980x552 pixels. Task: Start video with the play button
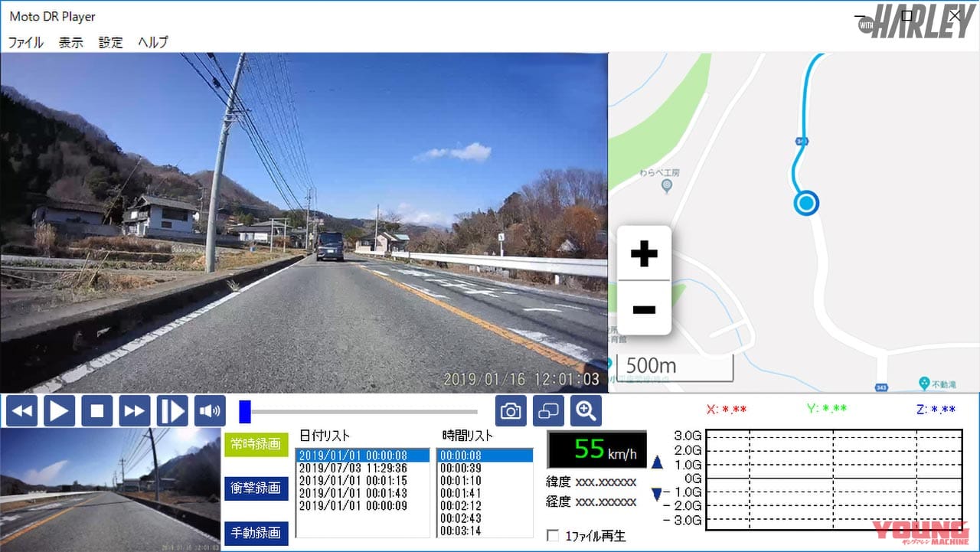[60, 411]
